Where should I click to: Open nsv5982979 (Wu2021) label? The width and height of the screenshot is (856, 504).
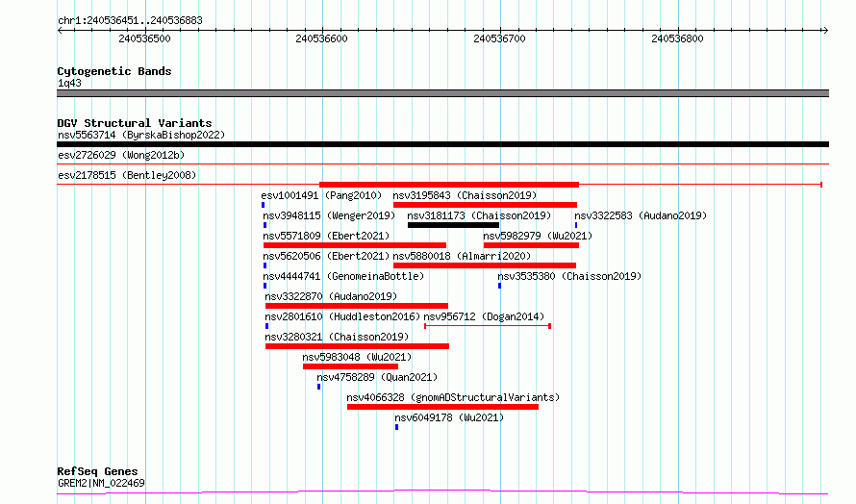(538, 236)
